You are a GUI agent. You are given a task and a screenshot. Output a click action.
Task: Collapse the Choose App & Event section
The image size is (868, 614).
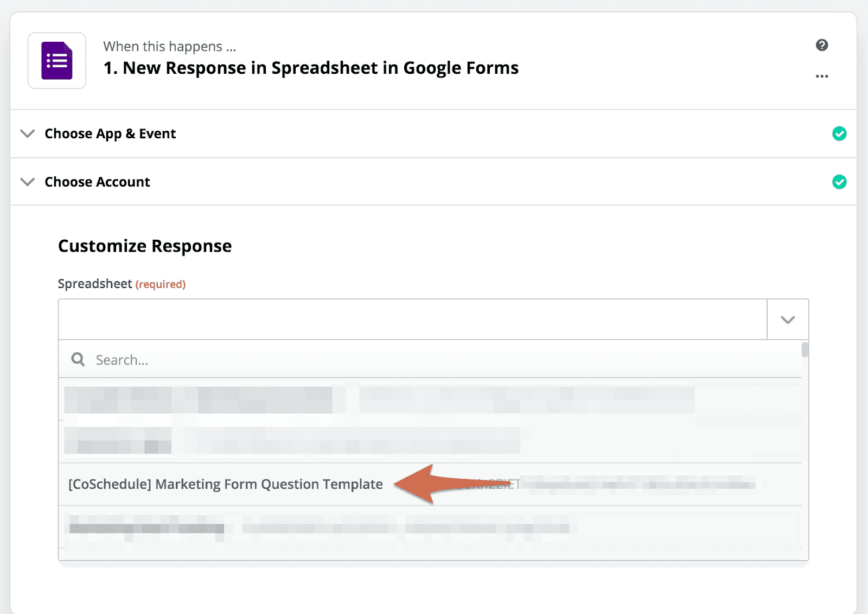(27, 133)
